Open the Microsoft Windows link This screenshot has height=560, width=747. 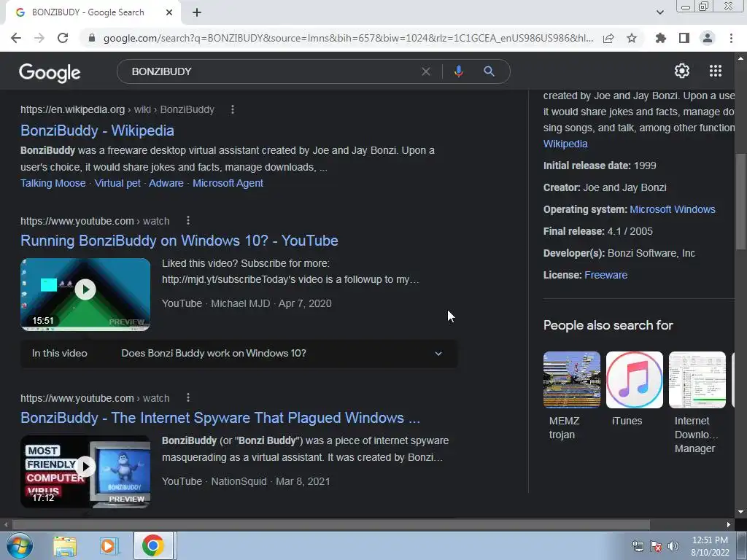click(672, 209)
